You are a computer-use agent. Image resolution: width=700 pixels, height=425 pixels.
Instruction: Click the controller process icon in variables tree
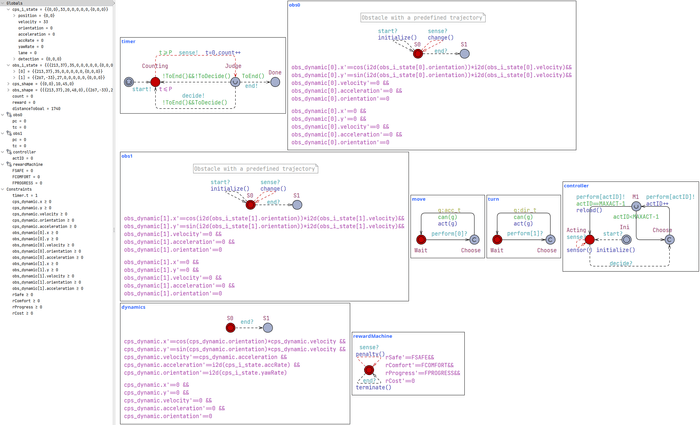tap(9, 152)
